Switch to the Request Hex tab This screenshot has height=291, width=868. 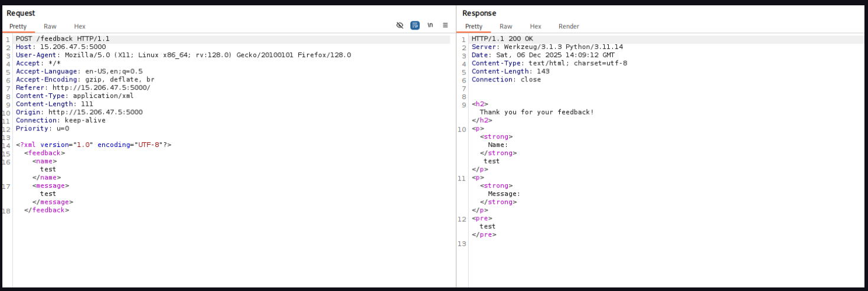coord(80,27)
